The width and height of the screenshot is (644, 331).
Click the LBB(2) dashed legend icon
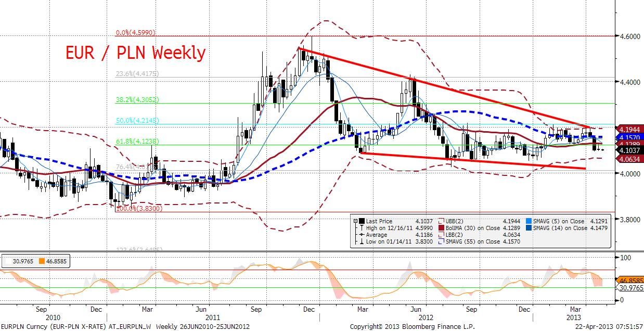441,235
